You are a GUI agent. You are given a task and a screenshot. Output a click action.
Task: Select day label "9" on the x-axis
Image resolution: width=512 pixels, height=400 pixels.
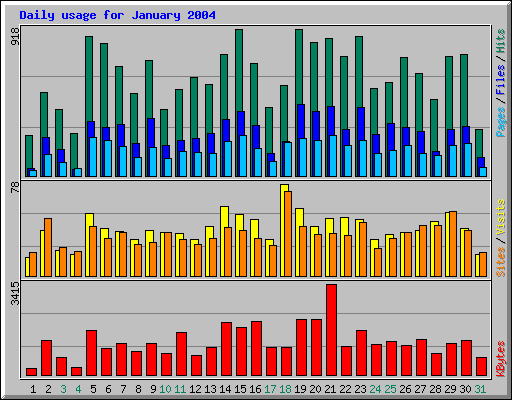pos(153,389)
